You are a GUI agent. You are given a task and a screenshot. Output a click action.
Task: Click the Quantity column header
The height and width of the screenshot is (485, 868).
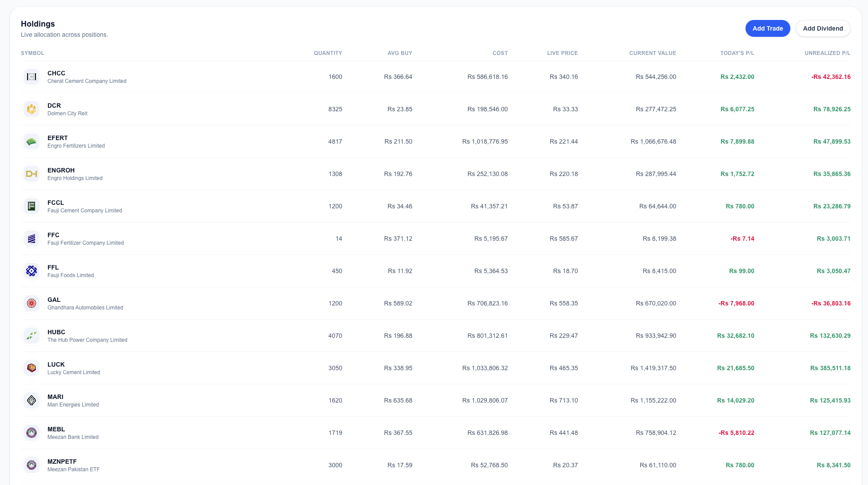click(x=327, y=53)
